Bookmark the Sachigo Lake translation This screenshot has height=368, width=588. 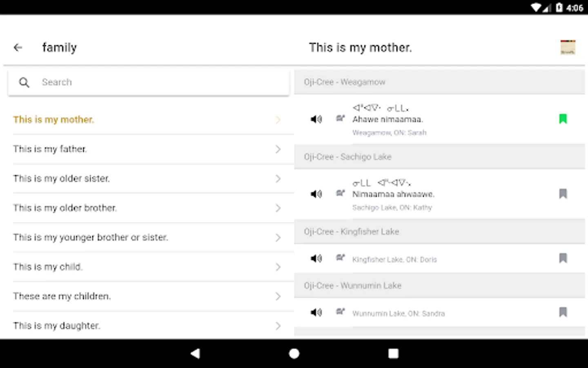(563, 193)
